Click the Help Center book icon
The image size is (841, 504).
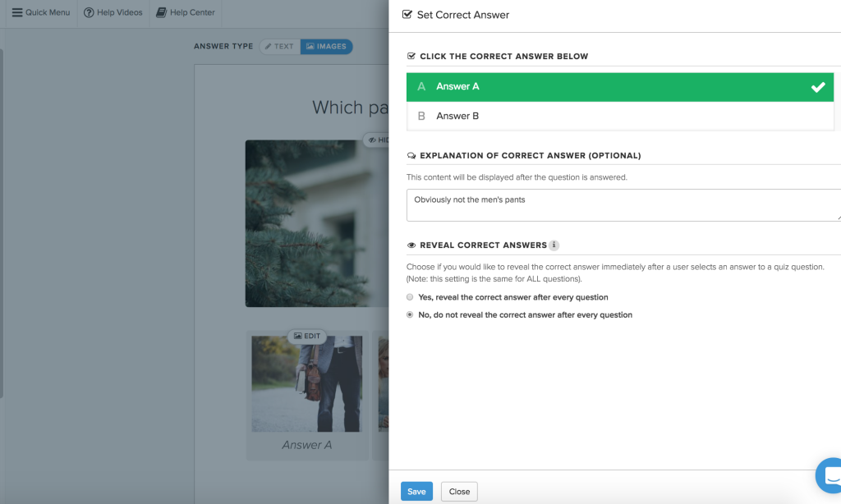[161, 12]
